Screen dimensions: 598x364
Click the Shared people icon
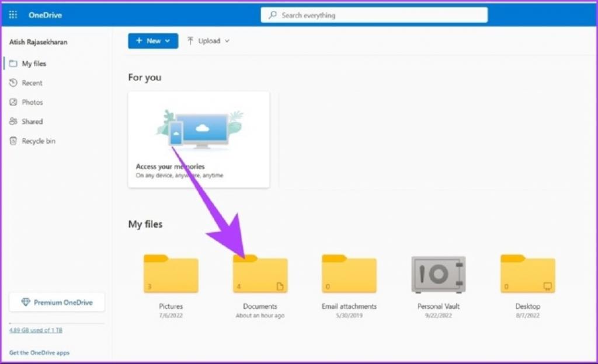[x=13, y=121]
